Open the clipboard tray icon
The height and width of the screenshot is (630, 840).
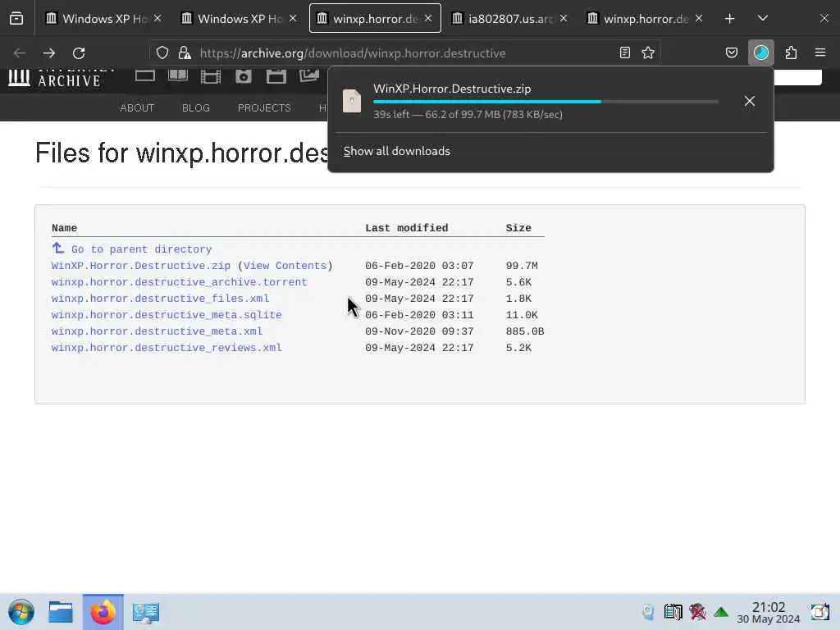tap(673, 612)
